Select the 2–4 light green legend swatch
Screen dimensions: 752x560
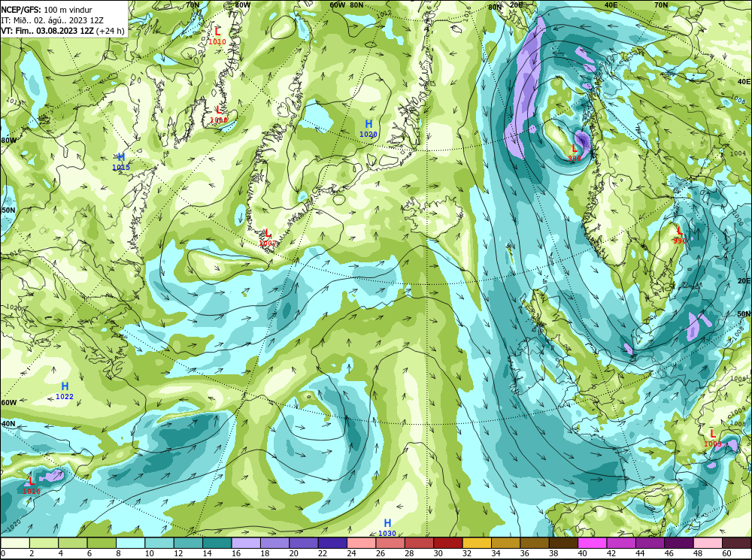point(44,543)
